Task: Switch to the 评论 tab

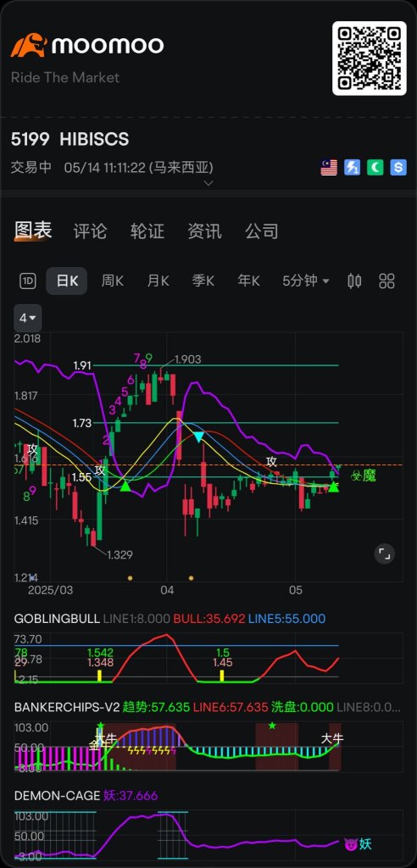Action: click(91, 231)
